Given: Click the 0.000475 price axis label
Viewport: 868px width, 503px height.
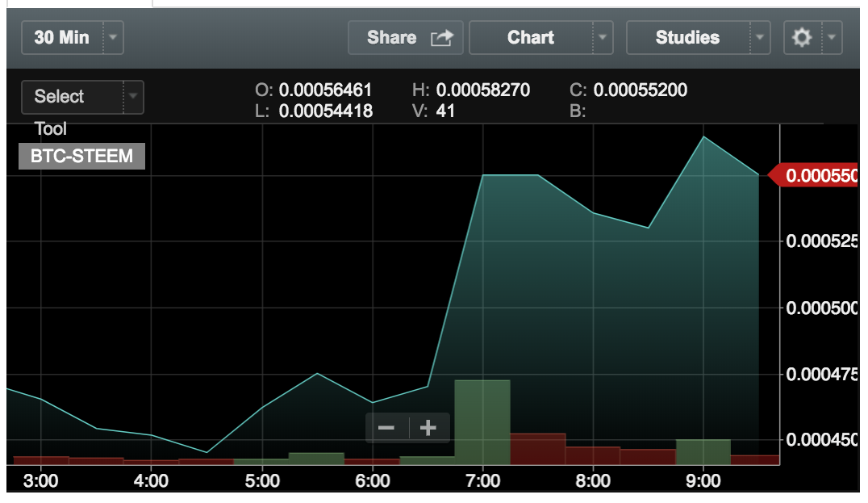Looking at the screenshot, I should [821, 374].
